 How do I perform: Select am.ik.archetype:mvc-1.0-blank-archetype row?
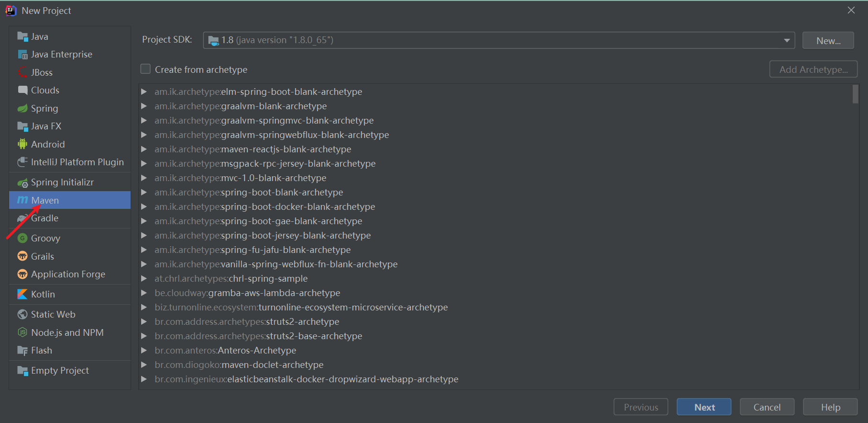tap(495, 178)
